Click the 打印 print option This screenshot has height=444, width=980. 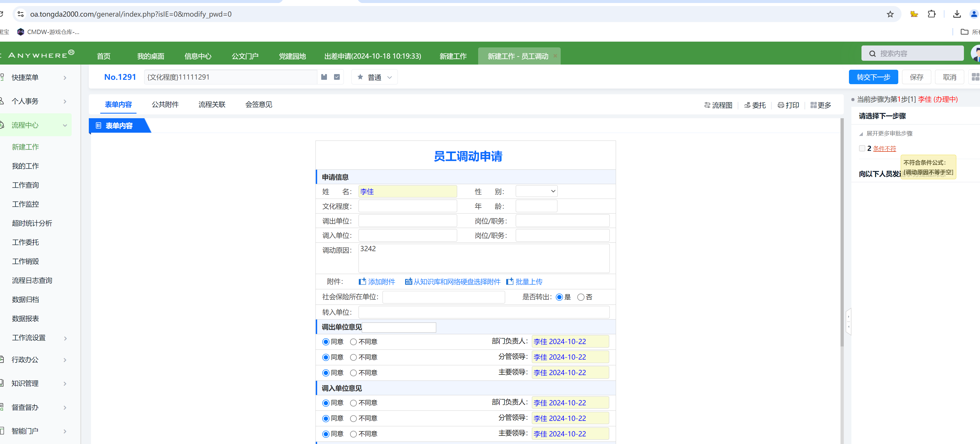point(788,105)
